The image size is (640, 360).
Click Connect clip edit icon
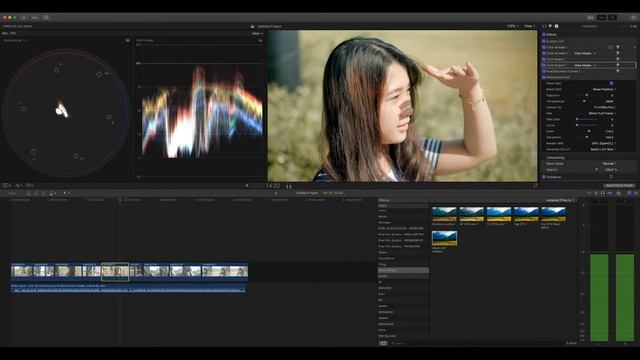(28, 193)
